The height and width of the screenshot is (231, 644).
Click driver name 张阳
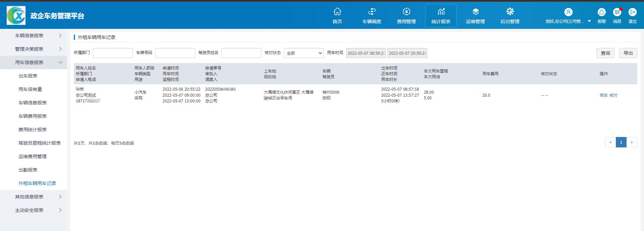326,98
